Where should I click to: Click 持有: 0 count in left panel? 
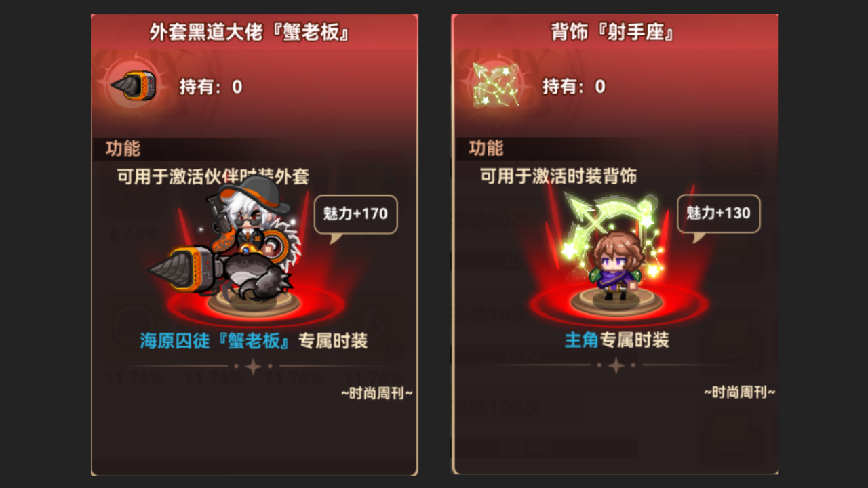click(210, 87)
